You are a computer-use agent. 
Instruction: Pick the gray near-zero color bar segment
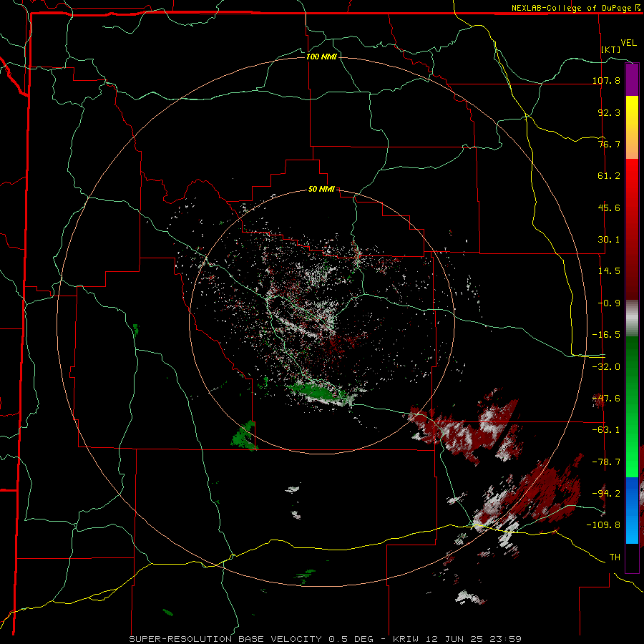tap(632, 317)
